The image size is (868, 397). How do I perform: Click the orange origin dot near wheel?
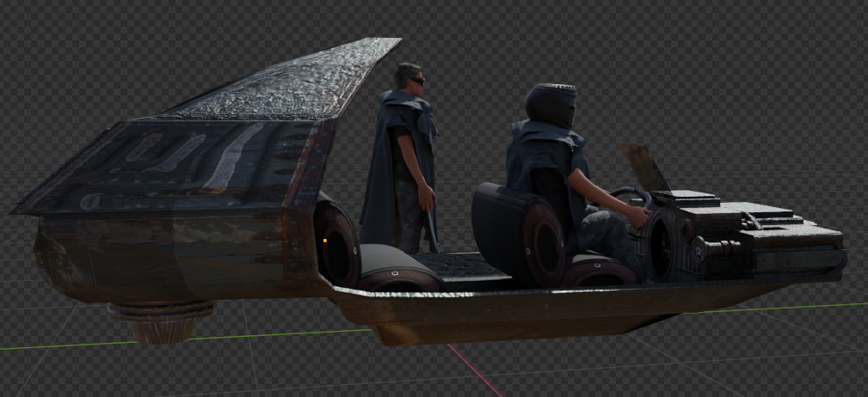tap(324, 241)
